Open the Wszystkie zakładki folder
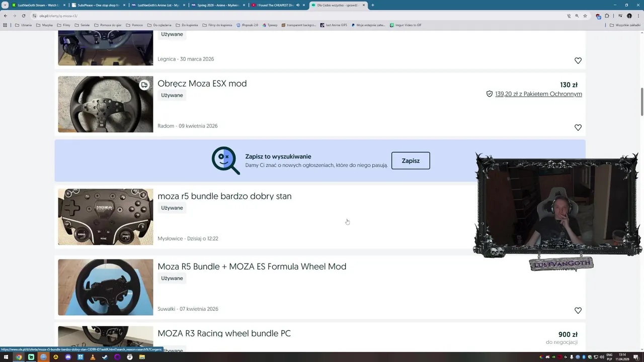The width and height of the screenshot is (644, 362). click(x=625, y=25)
